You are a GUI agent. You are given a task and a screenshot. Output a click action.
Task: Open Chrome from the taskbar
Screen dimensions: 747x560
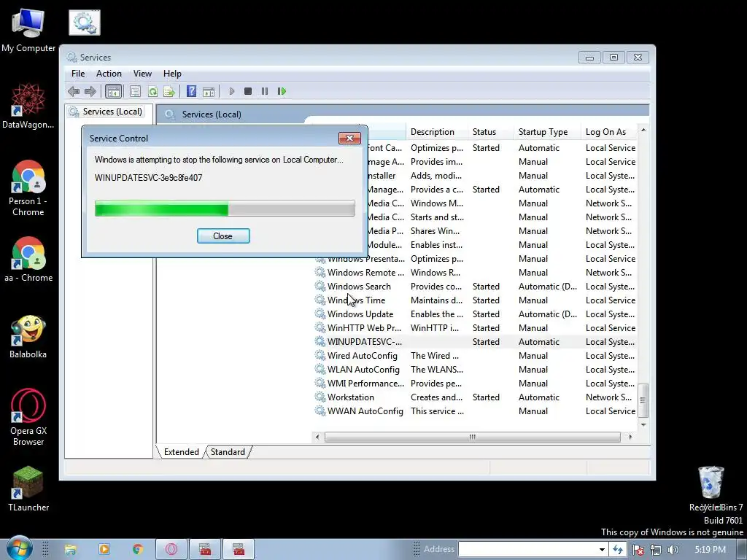138,550
